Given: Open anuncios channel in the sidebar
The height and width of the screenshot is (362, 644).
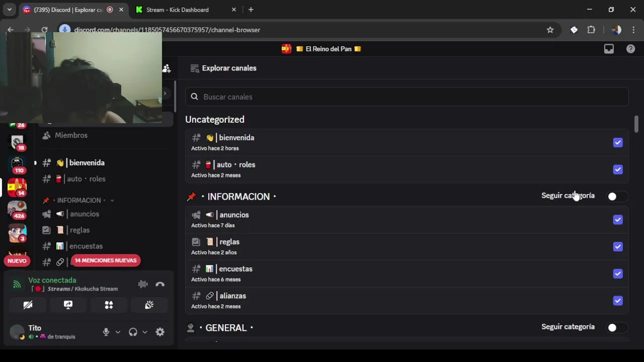Looking at the screenshot, I should (105, 214).
